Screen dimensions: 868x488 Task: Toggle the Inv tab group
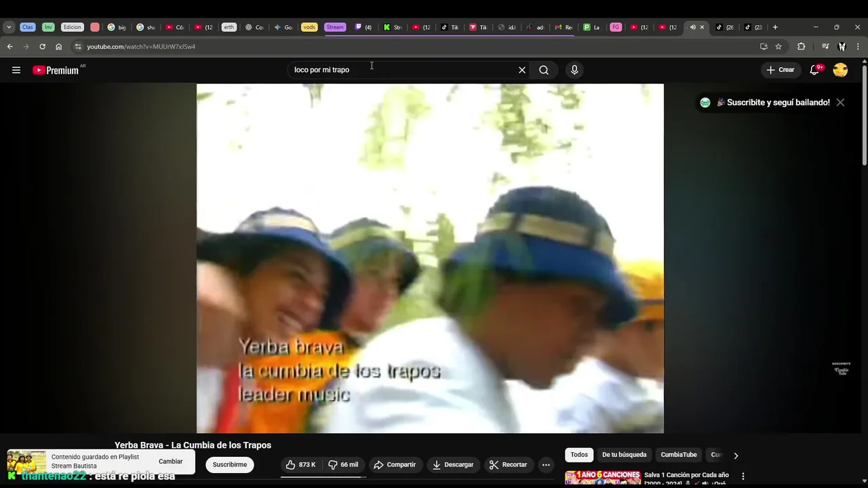(x=48, y=27)
